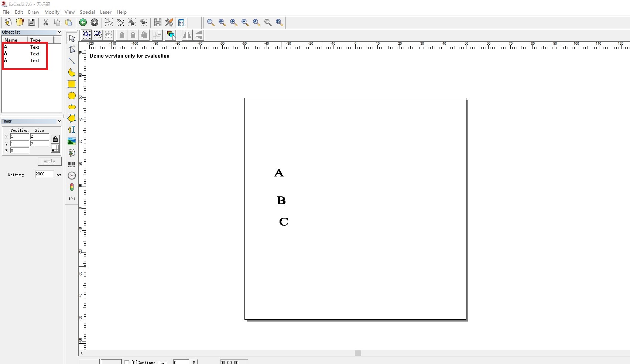This screenshot has height=364, width=630.
Task: Click the X position input field
Action: click(x=20, y=137)
